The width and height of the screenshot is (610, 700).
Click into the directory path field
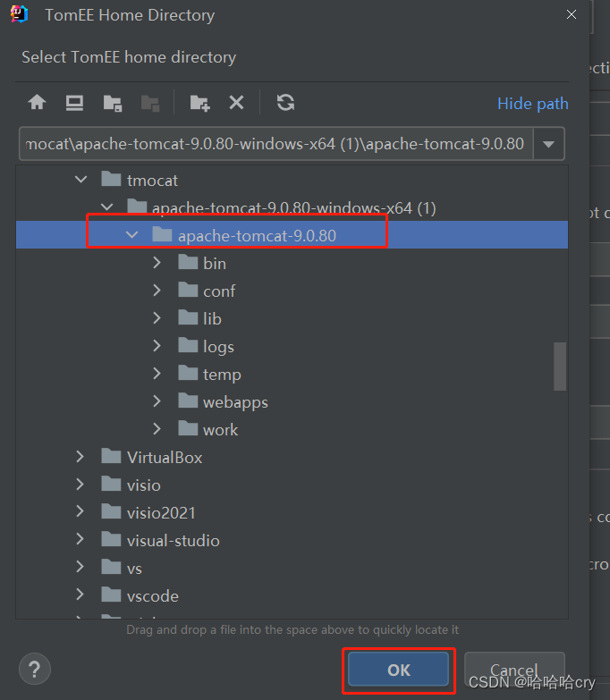pyautogui.click(x=276, y=144)
